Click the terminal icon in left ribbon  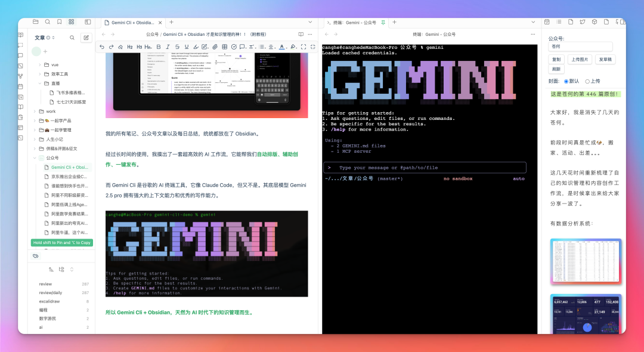point(20,138)
